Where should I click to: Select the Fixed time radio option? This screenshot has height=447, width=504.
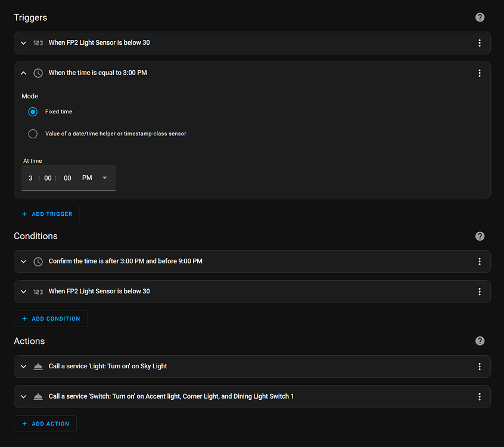(x=33, y=112)
